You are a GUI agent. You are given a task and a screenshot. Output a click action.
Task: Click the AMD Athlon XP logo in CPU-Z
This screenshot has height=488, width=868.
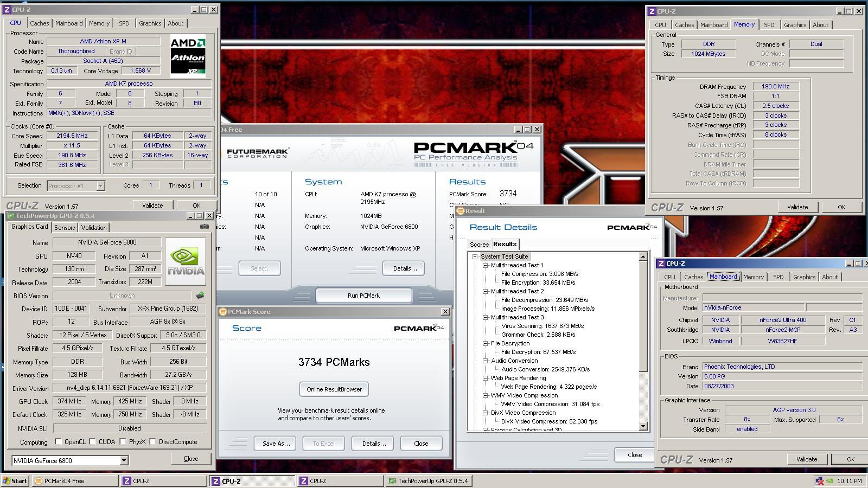click(x=188, y=56)
